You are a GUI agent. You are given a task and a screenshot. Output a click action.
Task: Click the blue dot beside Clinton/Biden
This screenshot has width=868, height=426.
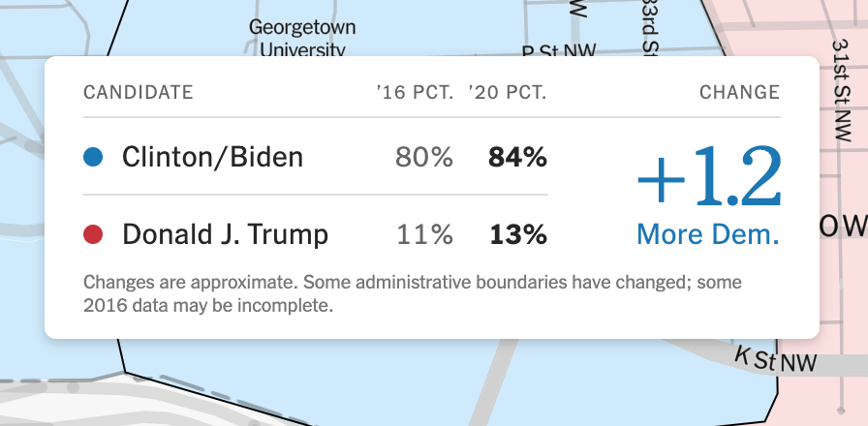pos(93,156)
